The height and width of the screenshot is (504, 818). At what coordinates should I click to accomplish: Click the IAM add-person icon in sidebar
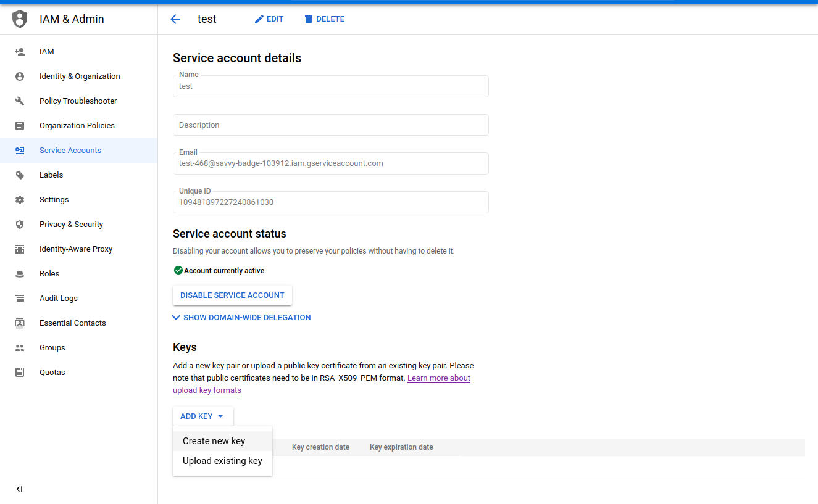20,52
